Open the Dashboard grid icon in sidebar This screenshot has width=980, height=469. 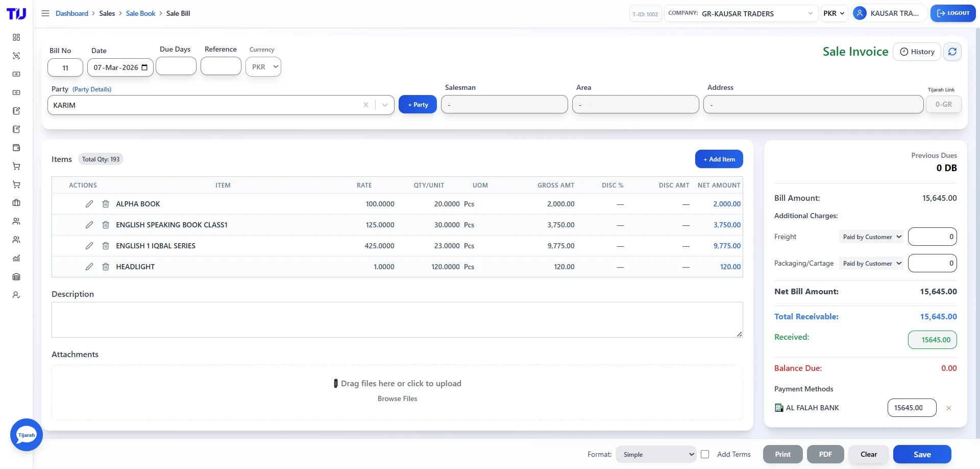tap(16, 37)
